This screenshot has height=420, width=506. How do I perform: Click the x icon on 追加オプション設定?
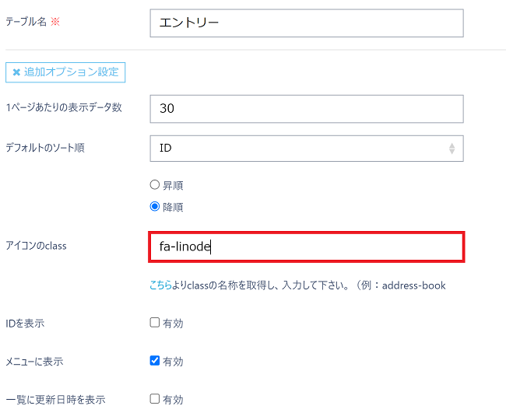[16, 72]
